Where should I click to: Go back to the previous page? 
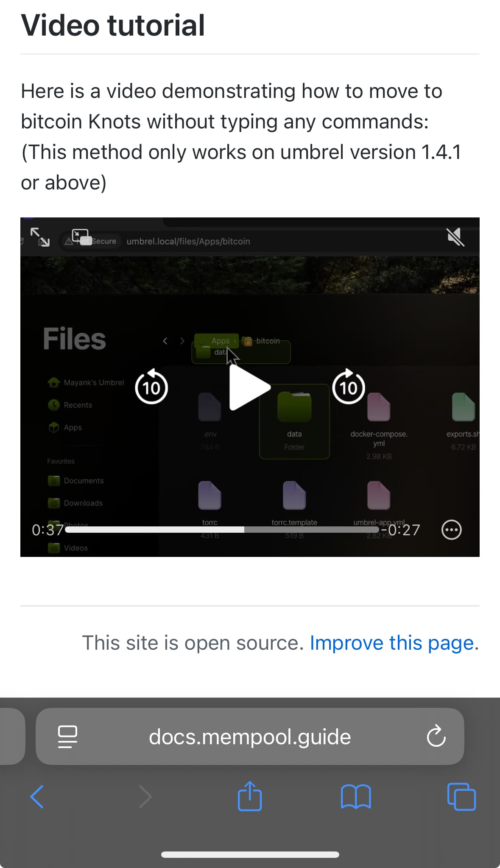(37, 797)
